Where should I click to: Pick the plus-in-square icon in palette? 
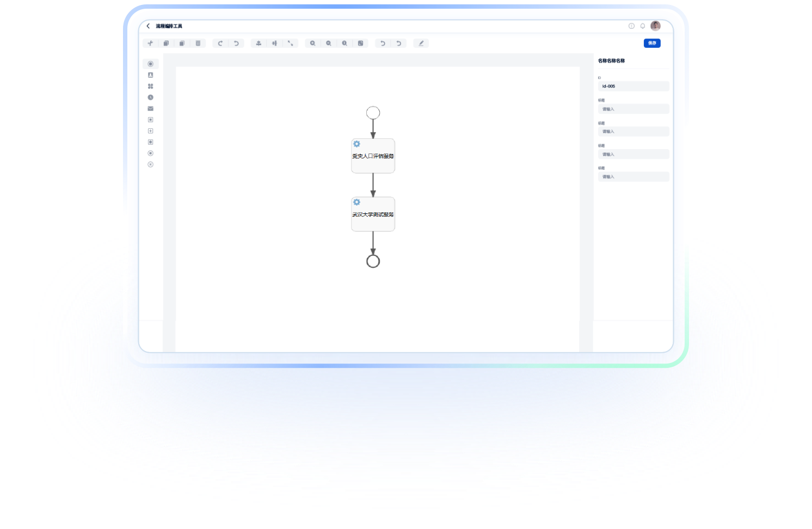coord(151,131)
